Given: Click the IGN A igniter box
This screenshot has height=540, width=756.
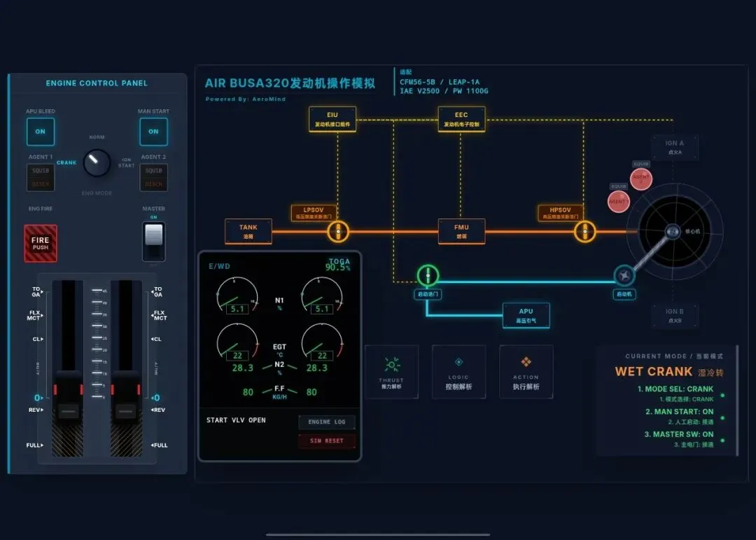Looking at the screenshot, I should point(675,147).
